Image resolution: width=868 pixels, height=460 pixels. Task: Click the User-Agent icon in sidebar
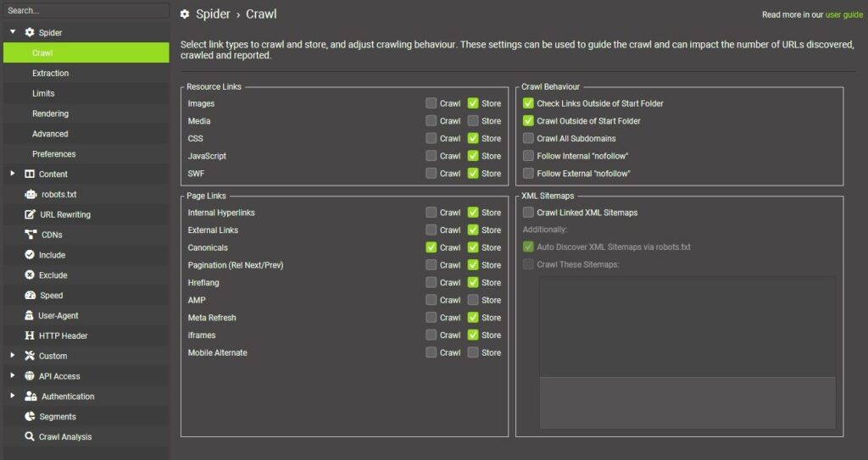(30, 316)
